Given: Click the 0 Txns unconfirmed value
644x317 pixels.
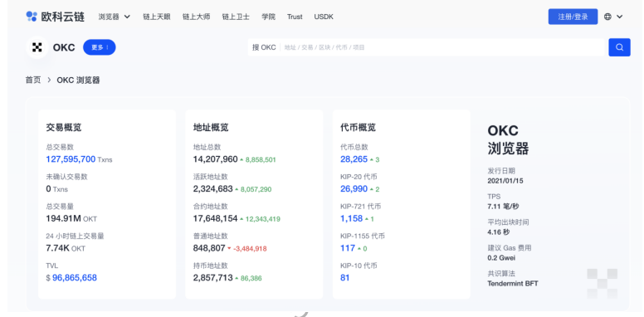Looking at the screenshot, I should coord(56,189).
